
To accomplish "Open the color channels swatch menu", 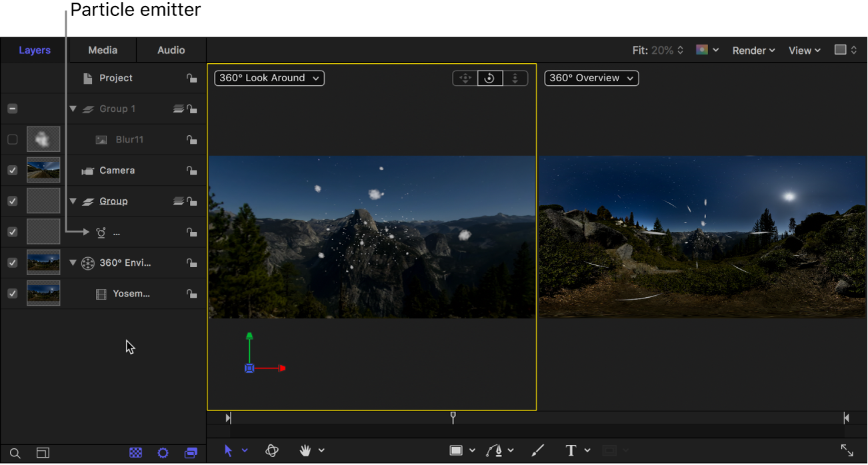I will [706, 50].
